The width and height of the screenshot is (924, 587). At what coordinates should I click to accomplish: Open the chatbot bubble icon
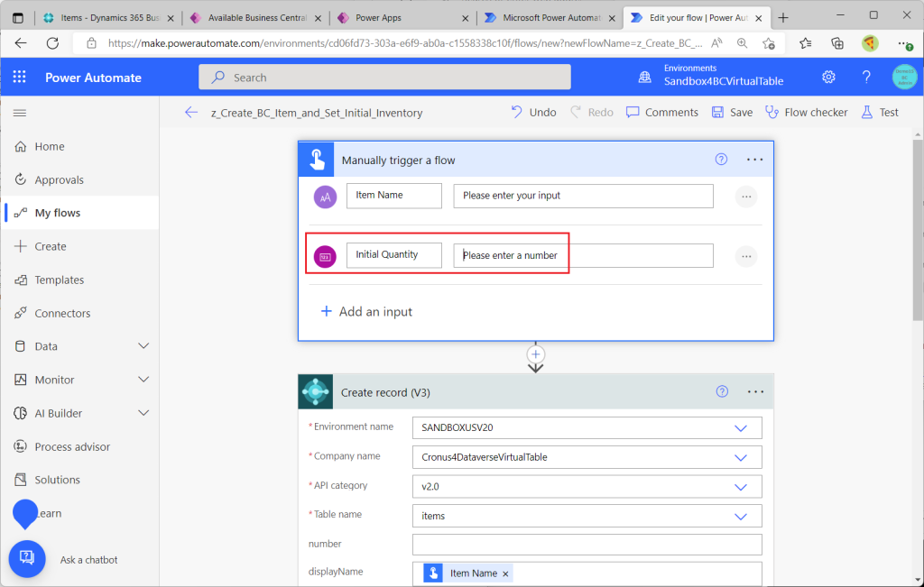26,558
